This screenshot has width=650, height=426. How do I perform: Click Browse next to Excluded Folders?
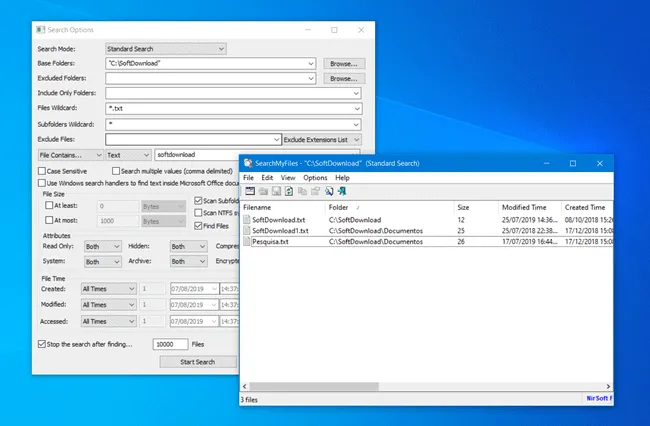pyautogui.click(x=344, y=78)
